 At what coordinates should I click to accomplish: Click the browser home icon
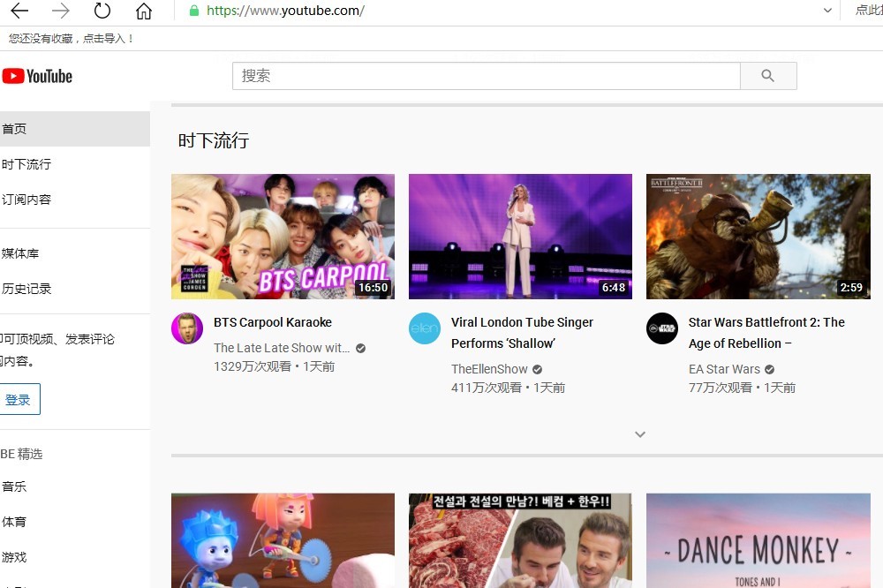click(144, 11)
